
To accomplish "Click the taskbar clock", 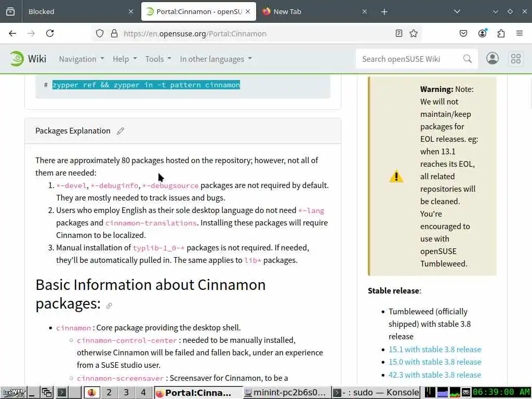I will (x=501, y=392).
